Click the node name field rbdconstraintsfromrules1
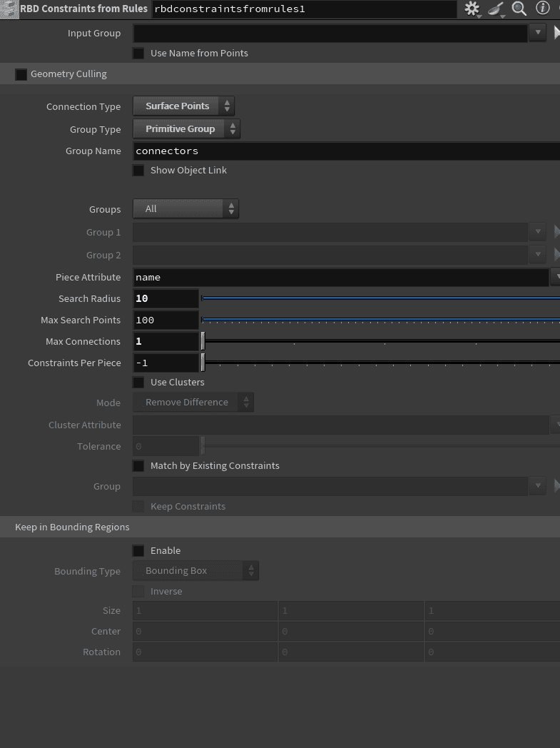Image resolution: width=560 pixels, height=748 pixels. coord(304,9)
